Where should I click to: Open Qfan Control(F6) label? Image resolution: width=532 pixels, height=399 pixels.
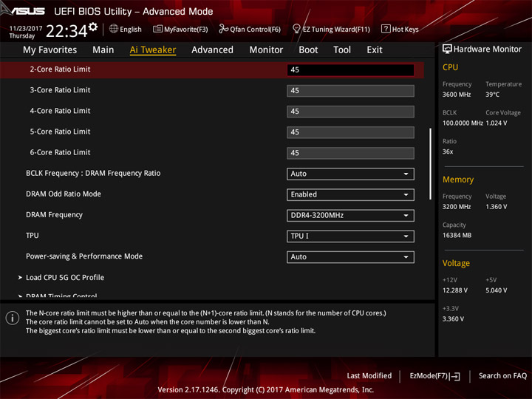click(255, 30)
